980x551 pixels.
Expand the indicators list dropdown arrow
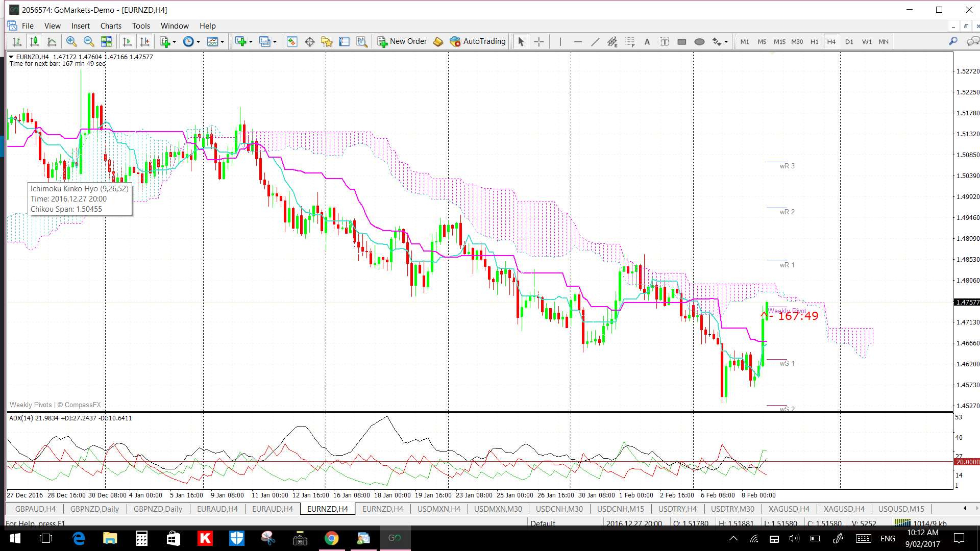[174, 42]
